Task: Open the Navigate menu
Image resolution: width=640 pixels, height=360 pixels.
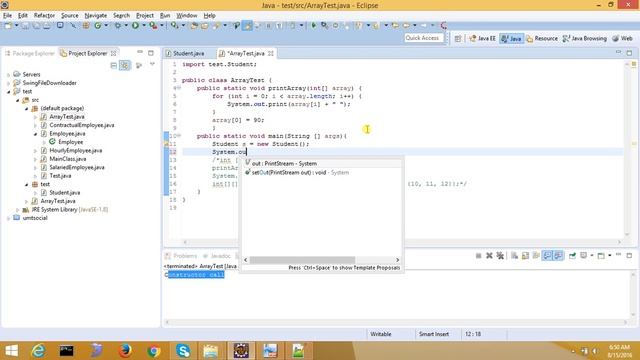Action: pyautogui.click(x=96, y=16)
